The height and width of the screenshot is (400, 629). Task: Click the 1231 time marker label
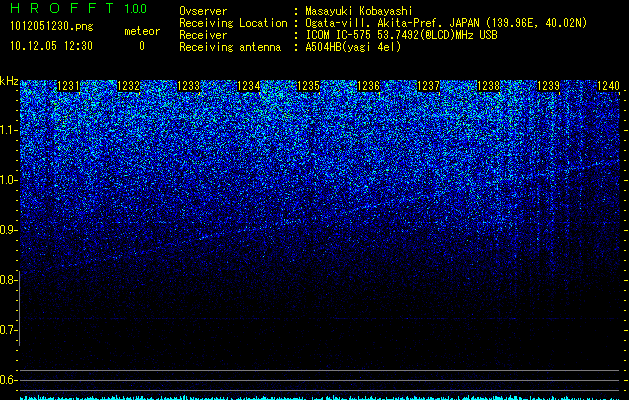point(69,86)
